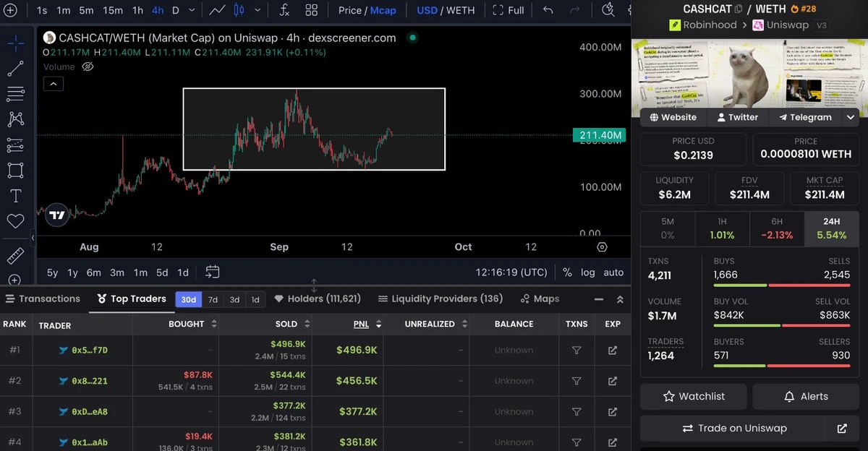868x451 pixels.
Task: Sort traders by SOLD column
Action: [x=292, y=324]
